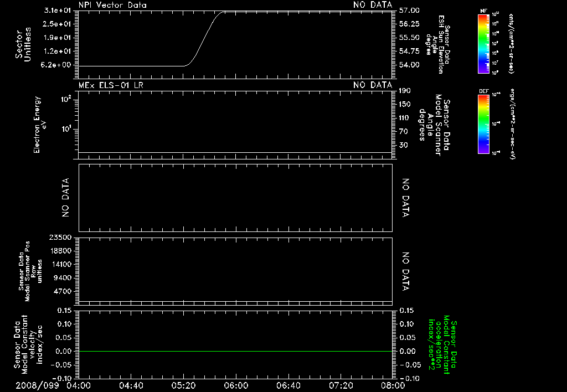The image size is (567, 392).
Task: Click the green zero line in velocity panel
Action: [x=235, y=351]
